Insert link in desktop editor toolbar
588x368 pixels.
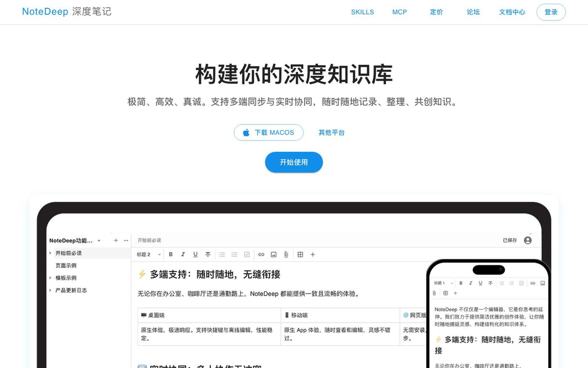click(261, 254)
